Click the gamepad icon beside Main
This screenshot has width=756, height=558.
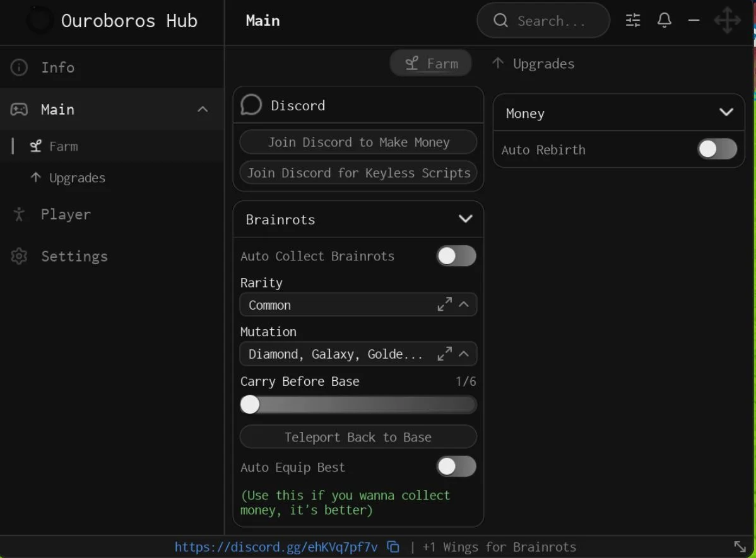point(20,109)
